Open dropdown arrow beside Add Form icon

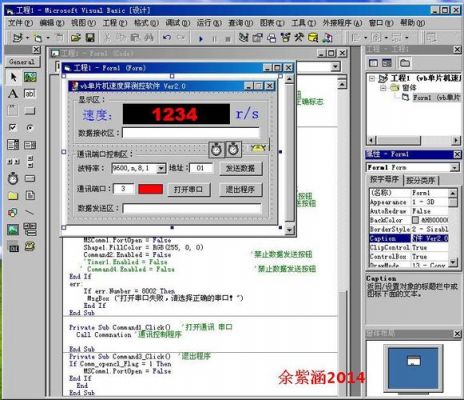click(48, 38)
